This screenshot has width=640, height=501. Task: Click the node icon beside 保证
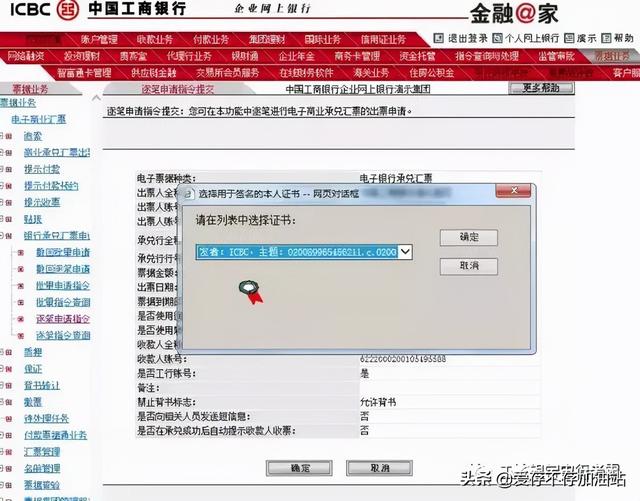(x=9, y=369)
